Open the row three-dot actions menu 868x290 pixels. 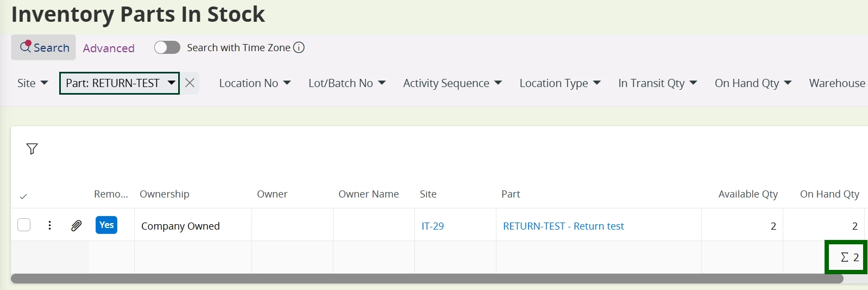[x=50, y=225]
